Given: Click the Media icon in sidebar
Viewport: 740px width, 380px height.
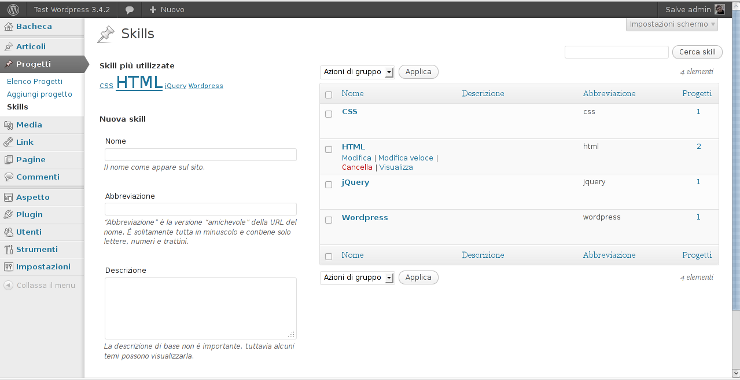Looking at the screenshot, I should click(x=8, y=125).
